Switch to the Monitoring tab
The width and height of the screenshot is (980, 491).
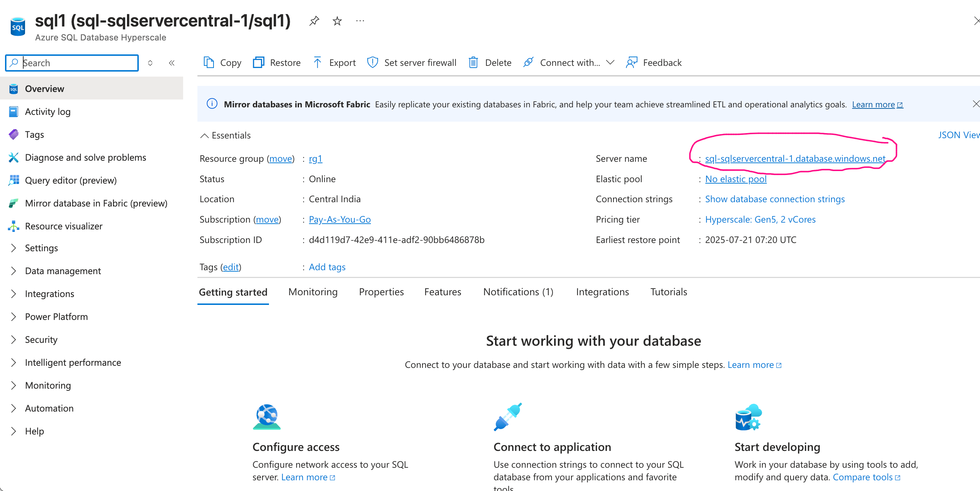[313, 292]
